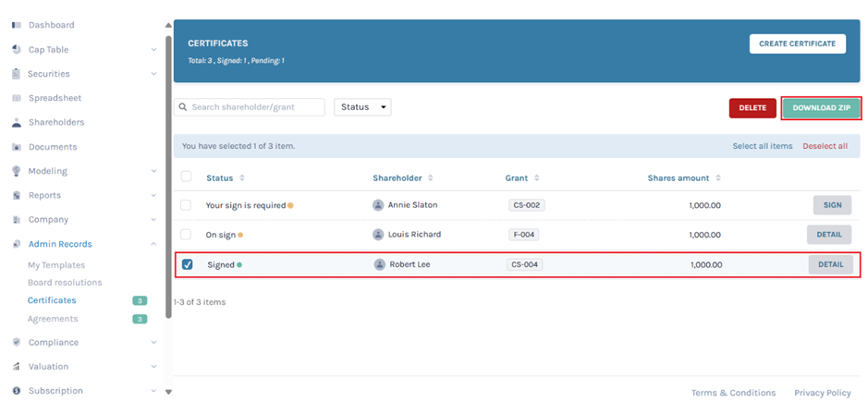Open Board resolutions in sidebar
The image size is (868, 402).
(x=65, y=283)
